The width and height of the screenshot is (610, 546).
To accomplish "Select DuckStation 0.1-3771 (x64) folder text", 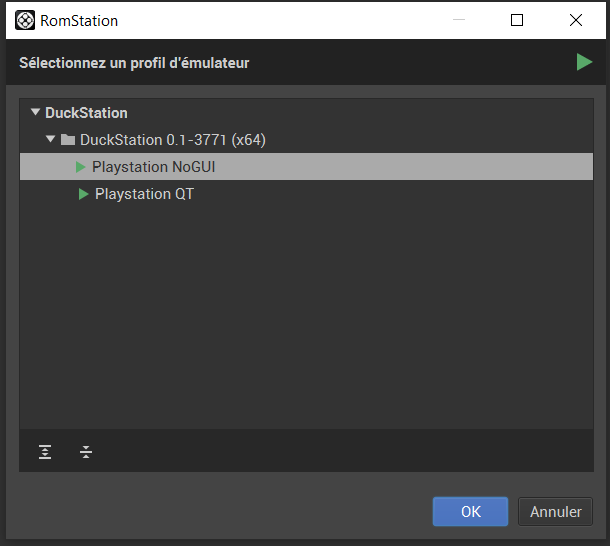I will tap(173, 140).
